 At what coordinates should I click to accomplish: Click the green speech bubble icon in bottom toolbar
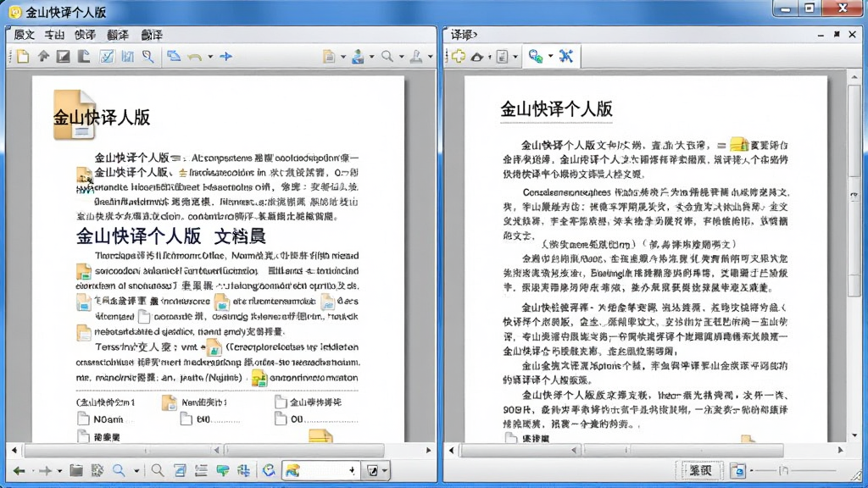[x=223, y=471]
